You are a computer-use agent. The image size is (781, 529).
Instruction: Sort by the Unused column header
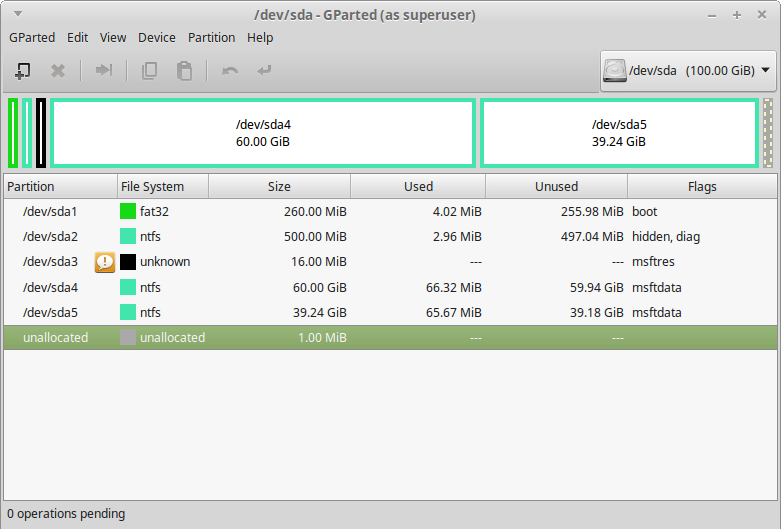point(556,186)
